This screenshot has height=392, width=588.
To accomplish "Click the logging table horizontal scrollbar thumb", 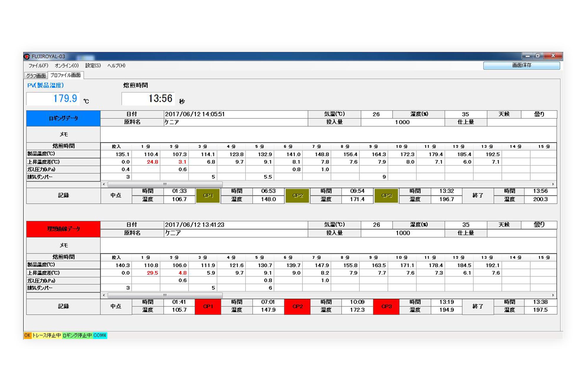I will [x=165, y=184].
